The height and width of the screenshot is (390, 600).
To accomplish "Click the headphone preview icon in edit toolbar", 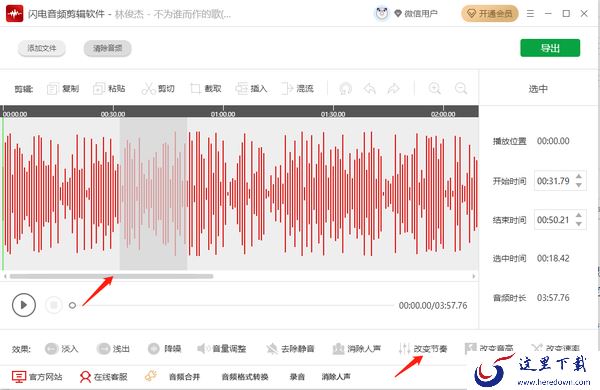I will click(346, 89).
